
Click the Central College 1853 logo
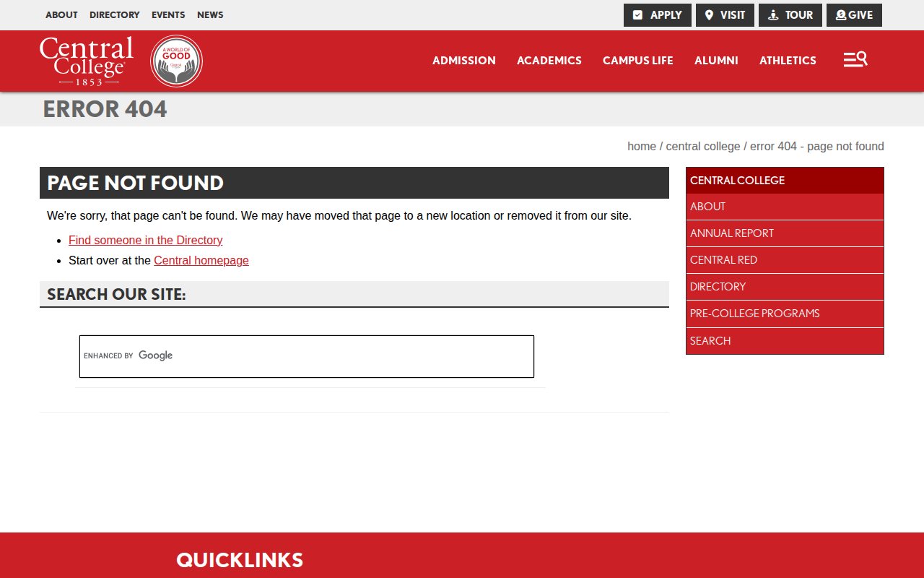click(87, 61)
